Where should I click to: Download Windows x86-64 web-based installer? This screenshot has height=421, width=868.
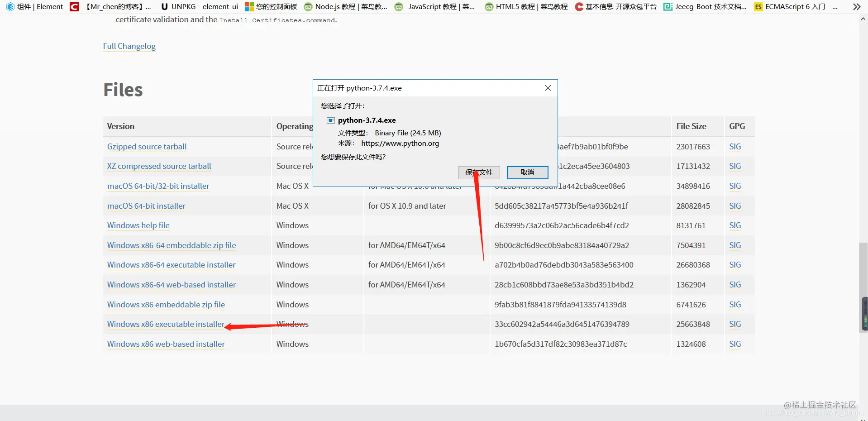coord(172,285)
